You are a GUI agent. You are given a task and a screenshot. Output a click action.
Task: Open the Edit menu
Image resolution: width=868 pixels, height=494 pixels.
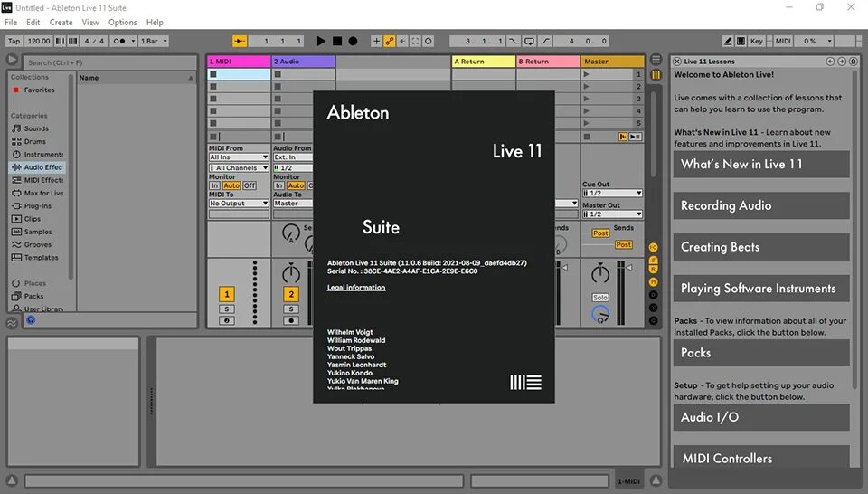(x=33, y=22)
